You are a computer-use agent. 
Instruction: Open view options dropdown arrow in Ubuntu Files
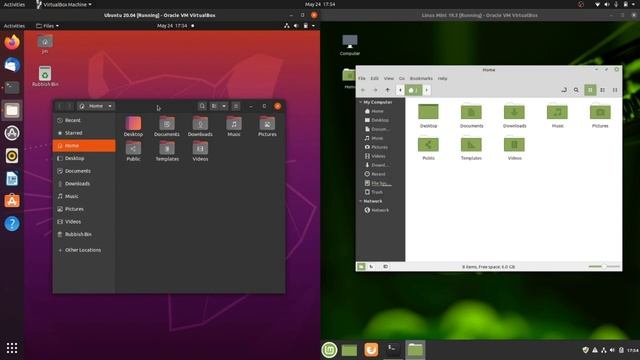coord(224,106)
